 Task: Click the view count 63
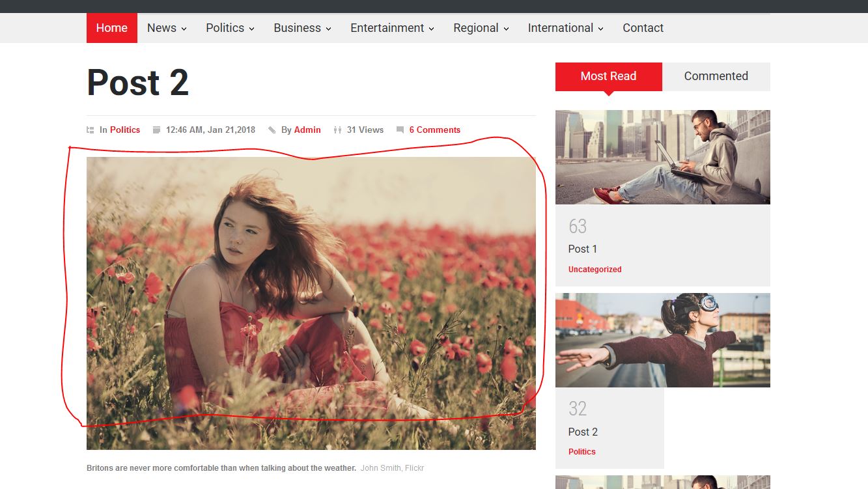click(x=578, y=227)
